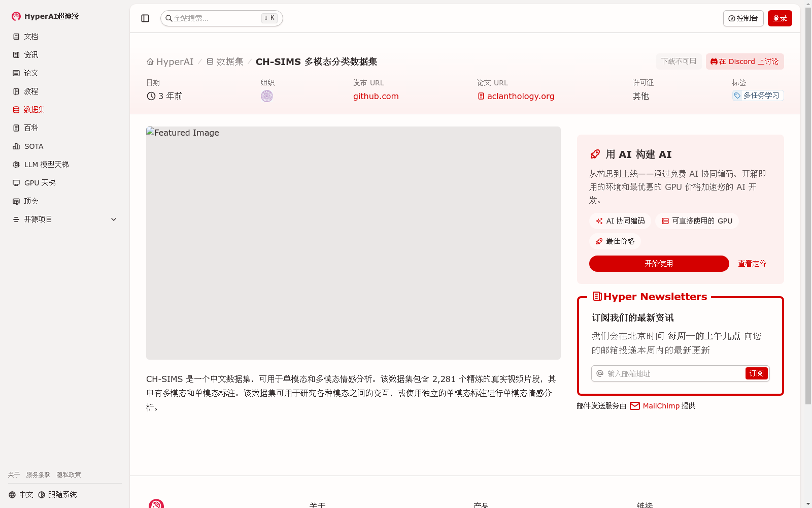The image size is (812, 508).
Task: Expand the 开源项目 sidebar chevron
Action: click(x=114, y=219)
